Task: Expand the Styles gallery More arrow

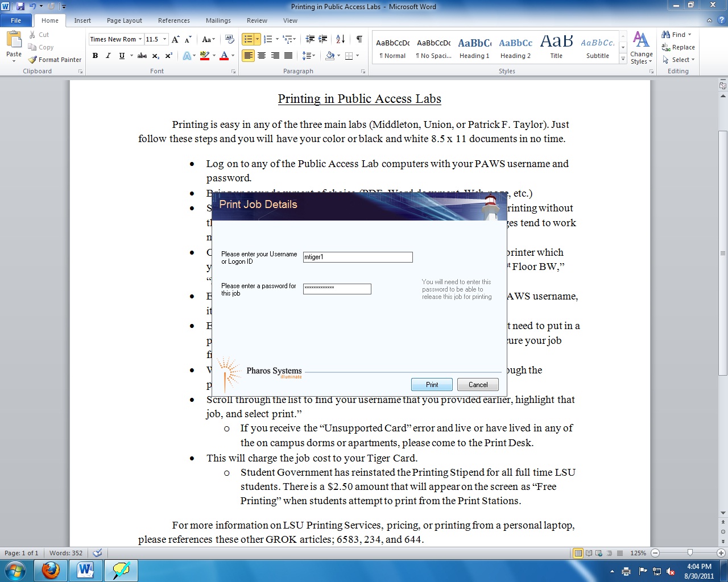Action: coord(623,59)
